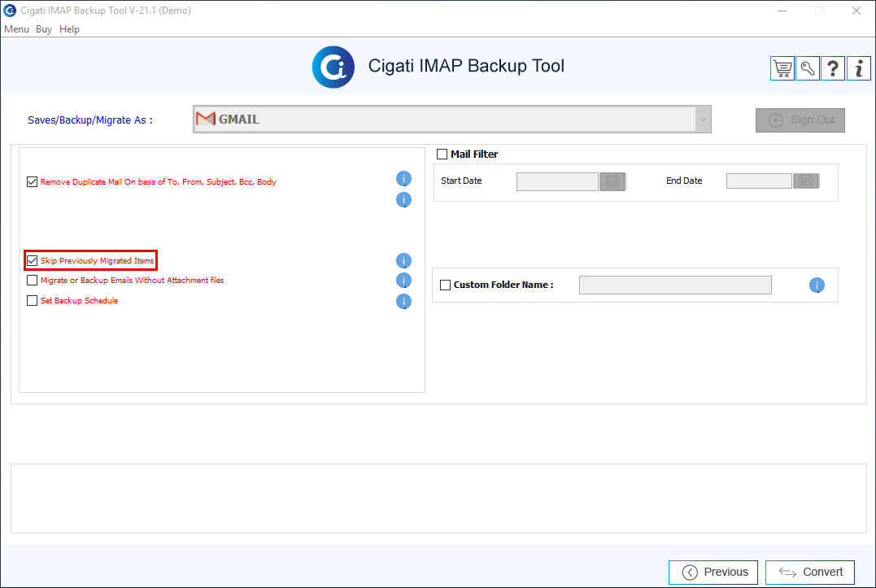The image size is (876, 588).
Task: Minimize the Cigati window
Action: pyautogui.click(x=782, y=11)
